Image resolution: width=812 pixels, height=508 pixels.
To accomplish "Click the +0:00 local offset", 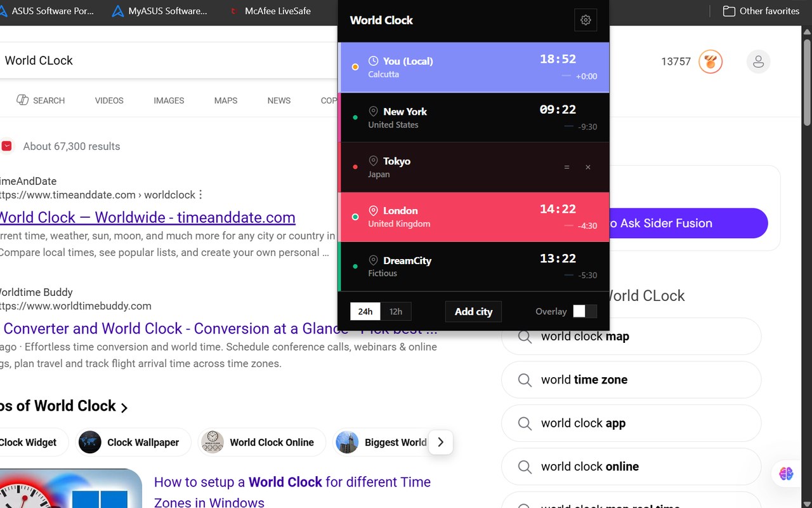I will 587,76.
